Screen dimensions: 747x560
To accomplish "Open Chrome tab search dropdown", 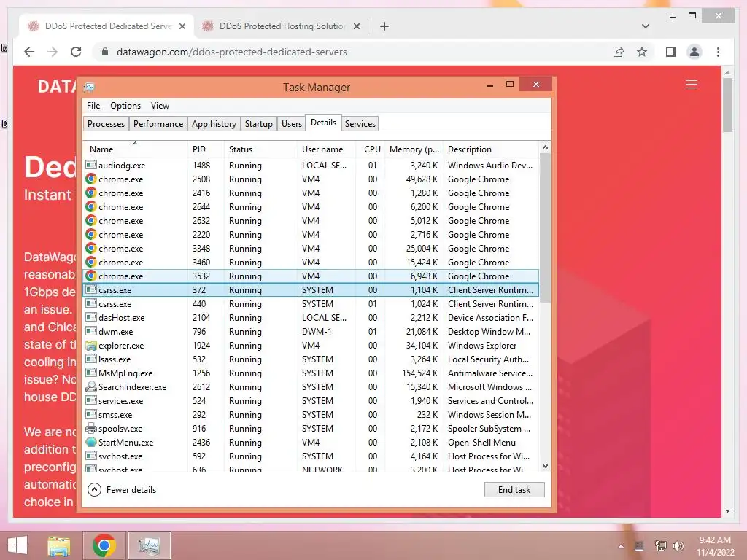I will coord(646,26).
